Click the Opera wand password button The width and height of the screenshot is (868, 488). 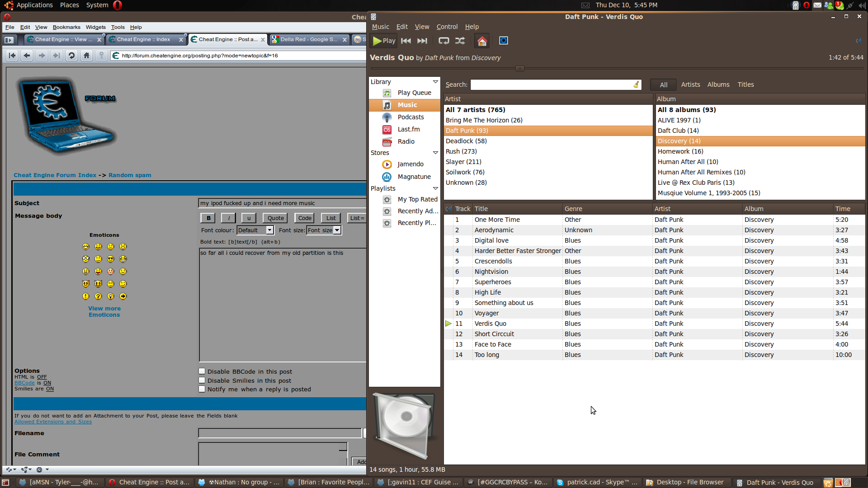[x=101, y=56]
